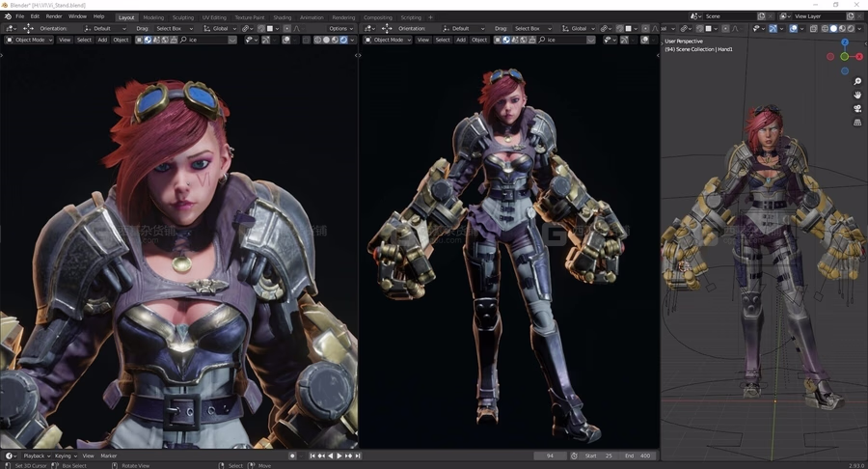Enable rendered shading in left viewport

point(343,40)
